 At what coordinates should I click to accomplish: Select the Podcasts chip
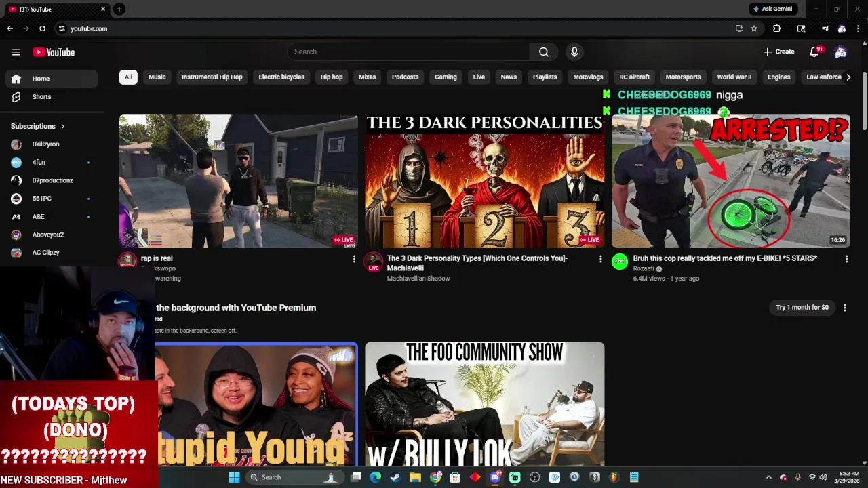(405, 77)
